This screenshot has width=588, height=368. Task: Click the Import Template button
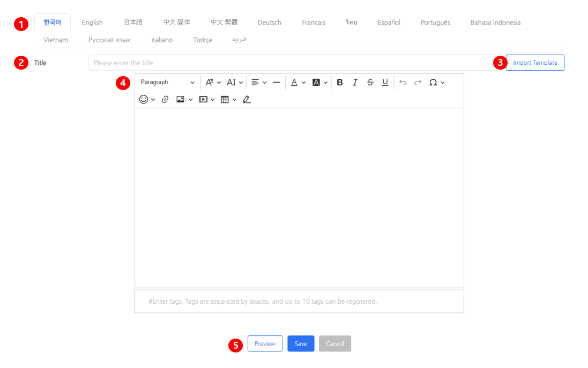(535, 63)
